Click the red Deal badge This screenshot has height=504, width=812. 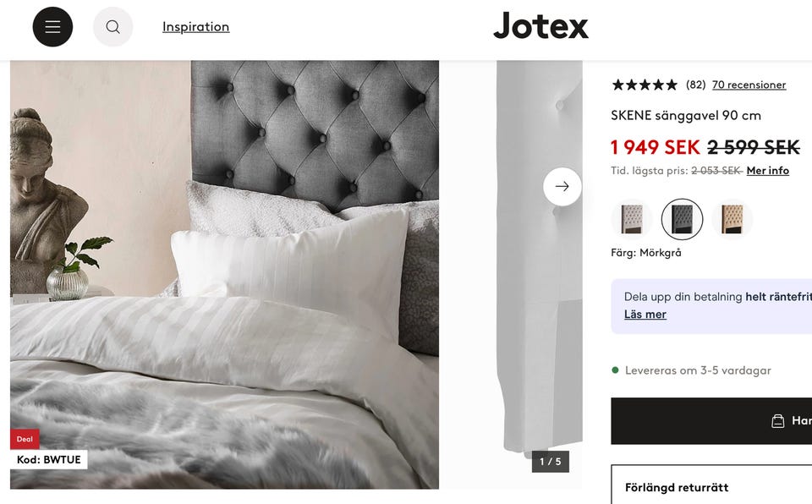point(25,439)
